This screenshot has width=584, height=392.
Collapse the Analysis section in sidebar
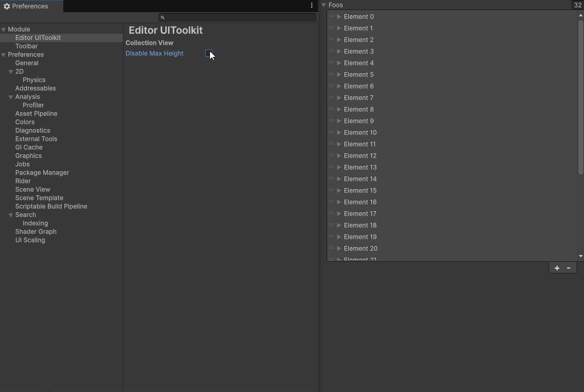[x=11, y=97]
